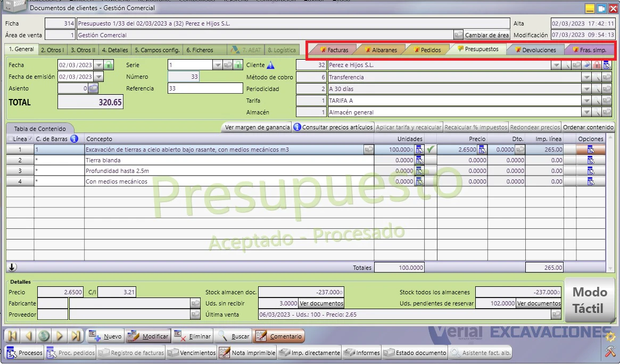Click the hammer tools icon at bottom right

point(610,351)
